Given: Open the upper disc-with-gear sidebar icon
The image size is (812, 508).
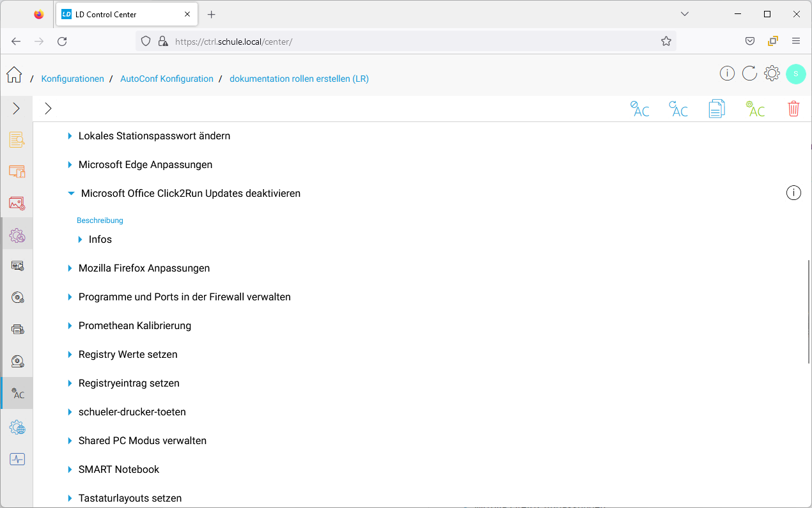Looking at the screenshot, I should pos(17,298).
